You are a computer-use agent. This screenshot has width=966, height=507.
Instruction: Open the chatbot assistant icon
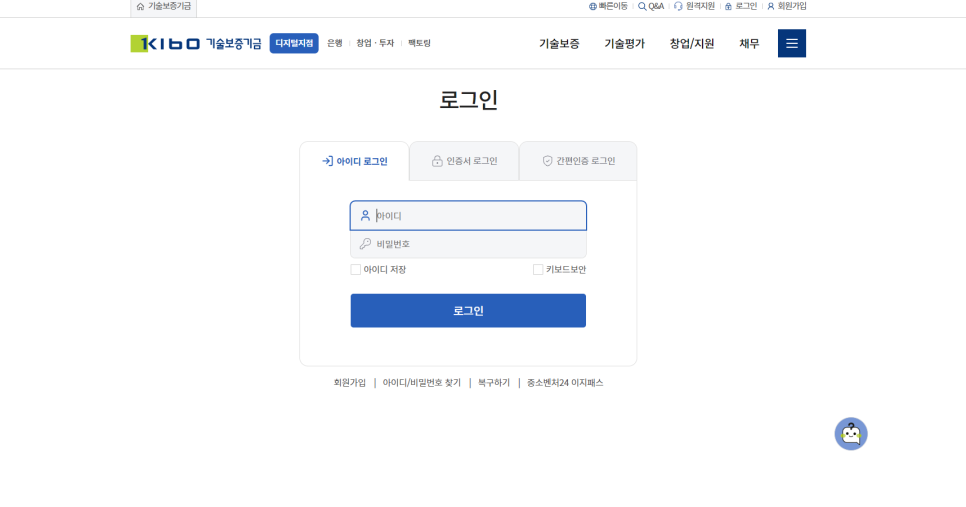pos(850,433)
